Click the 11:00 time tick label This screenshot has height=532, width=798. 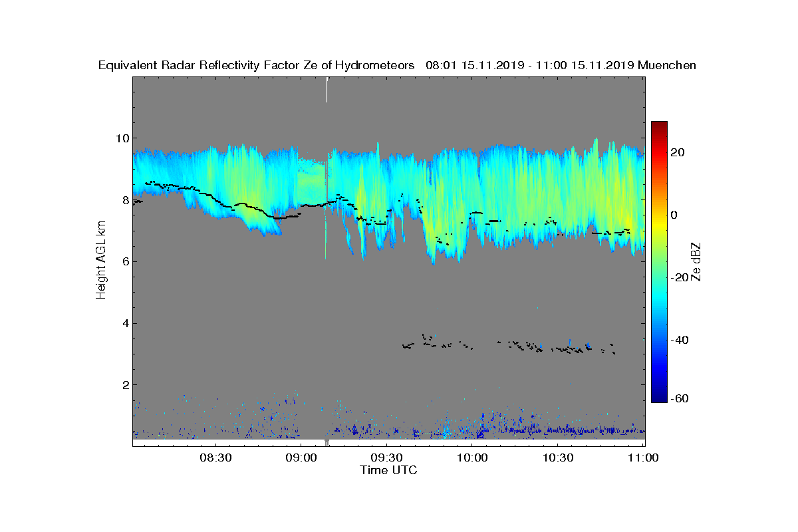click(643, 458)
